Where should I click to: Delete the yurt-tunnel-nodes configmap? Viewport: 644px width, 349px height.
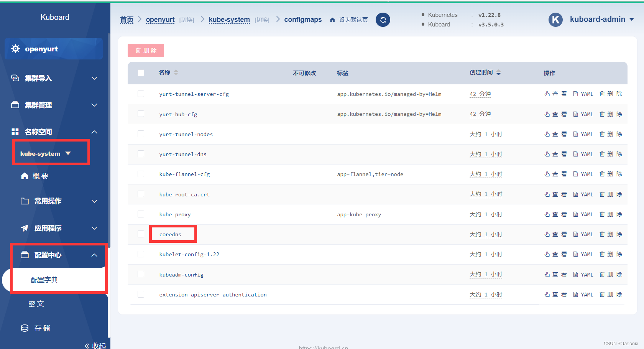point(611,134)
